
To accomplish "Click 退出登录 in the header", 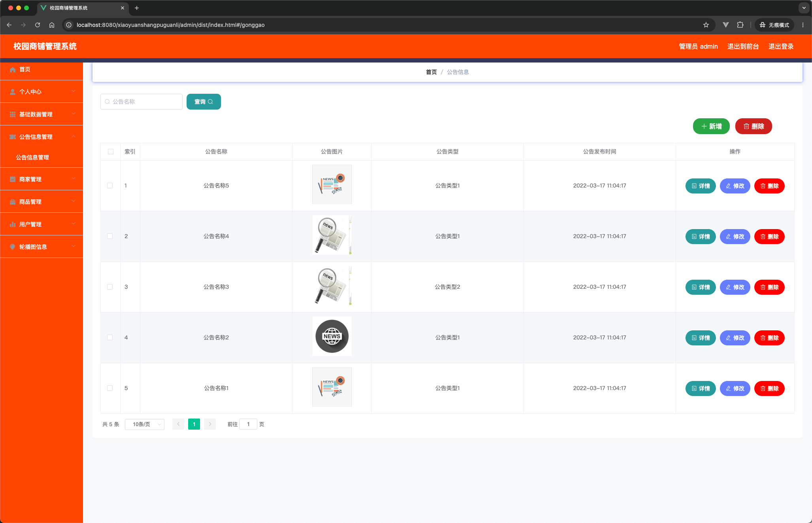I will pyautogui.click(x=781, y=46).
